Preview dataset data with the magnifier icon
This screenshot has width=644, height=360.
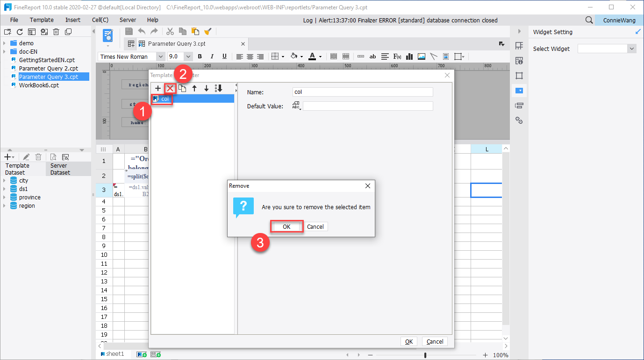click(53, 156)
